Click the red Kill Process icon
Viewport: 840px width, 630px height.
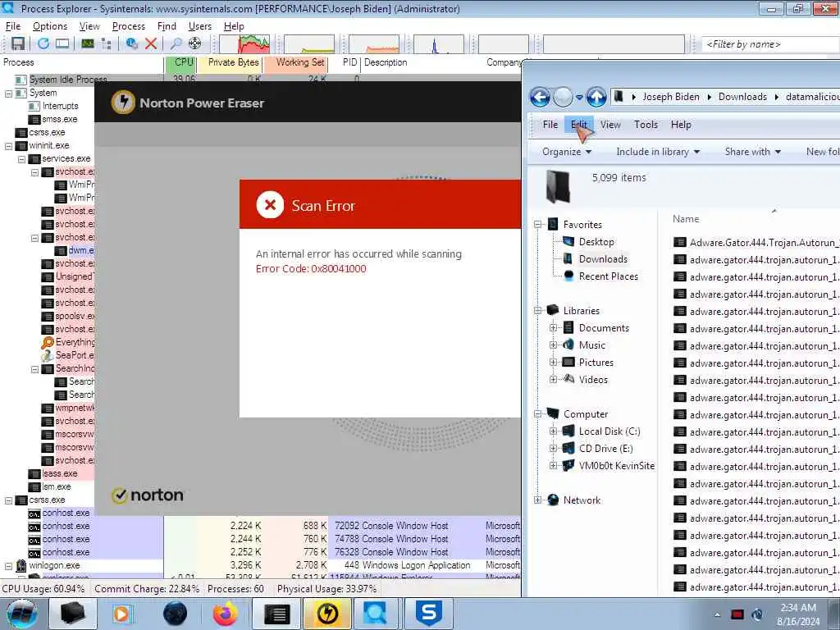click(151, 44)
